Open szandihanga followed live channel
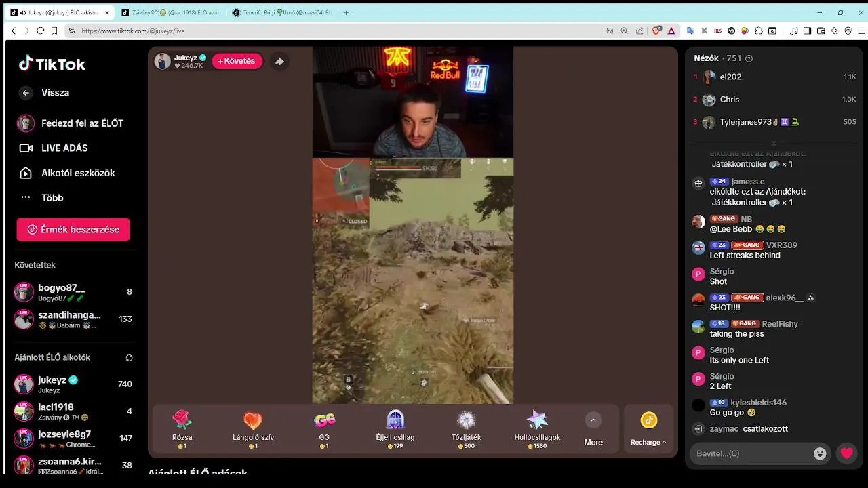The height and width of the screenshot is (488, 868). [x=73, y=319]
